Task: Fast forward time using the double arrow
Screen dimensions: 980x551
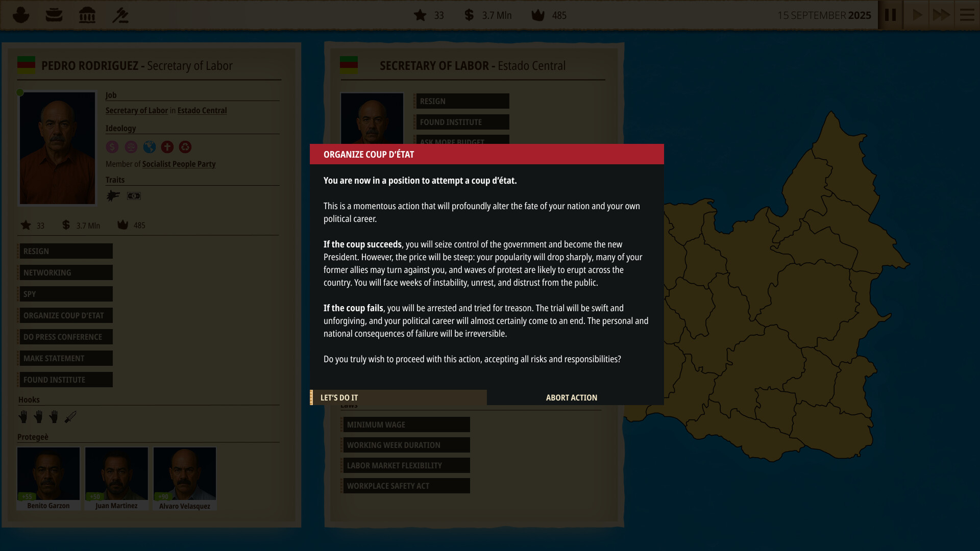Action: coord(941,15)
